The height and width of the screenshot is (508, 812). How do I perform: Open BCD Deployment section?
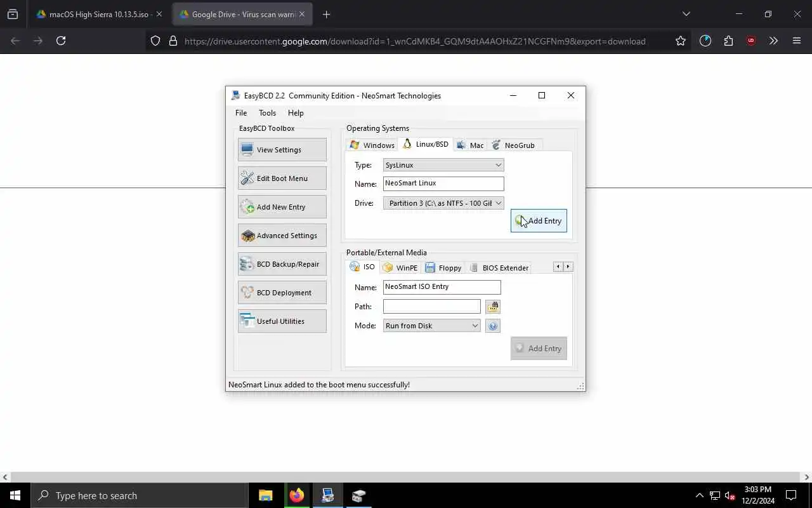[x=282, y=293]
